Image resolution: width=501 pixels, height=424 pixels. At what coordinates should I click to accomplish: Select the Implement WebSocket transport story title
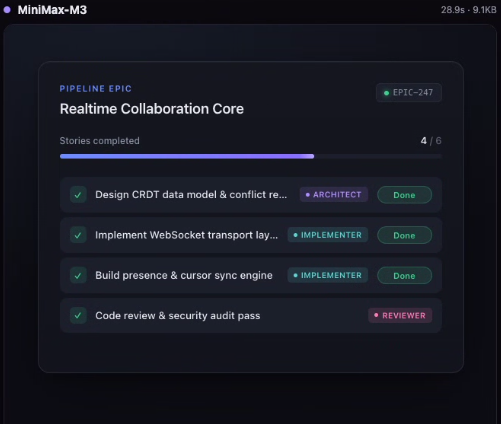[186, 235]
